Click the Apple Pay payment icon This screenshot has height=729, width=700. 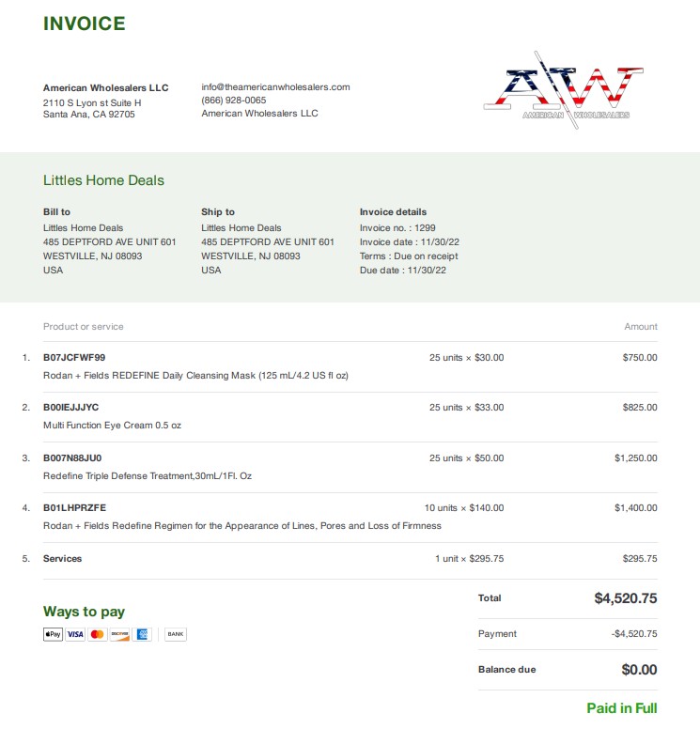53,634
